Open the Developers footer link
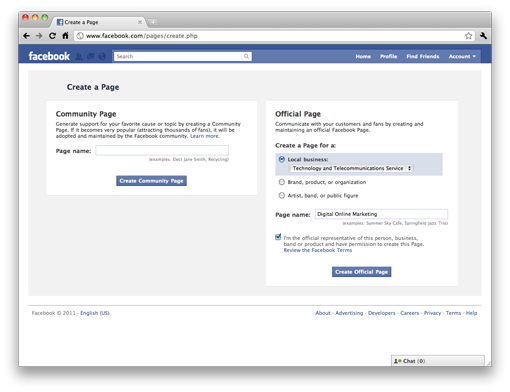This screenshot has height=392, width=510. coord(381,313)
